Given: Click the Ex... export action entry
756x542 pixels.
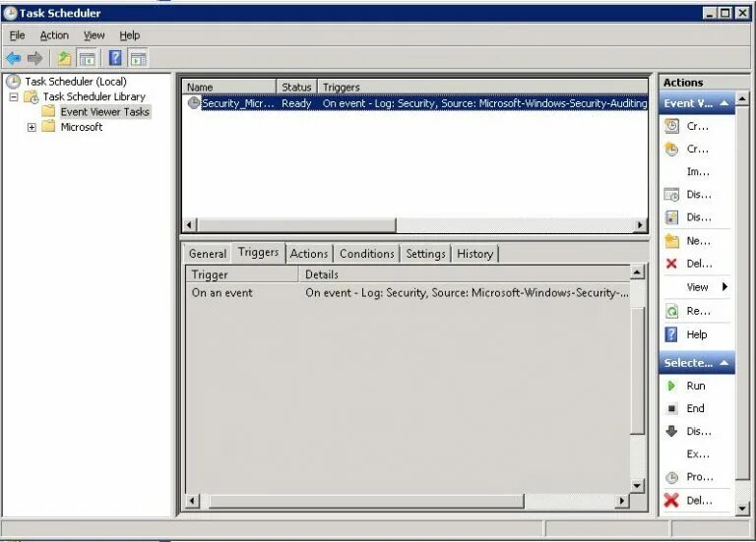Looking at the screenshot, I should coord(698,454).
